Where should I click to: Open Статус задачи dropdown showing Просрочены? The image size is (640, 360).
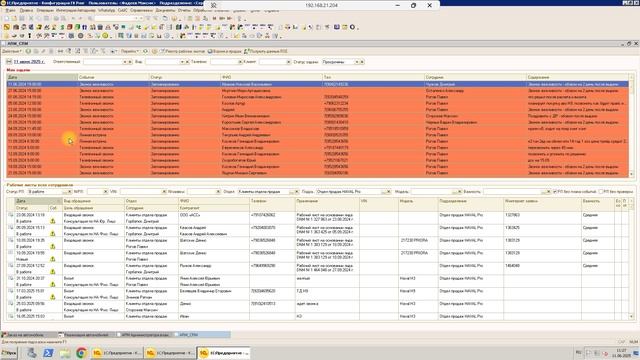click(x=357, y=62)
